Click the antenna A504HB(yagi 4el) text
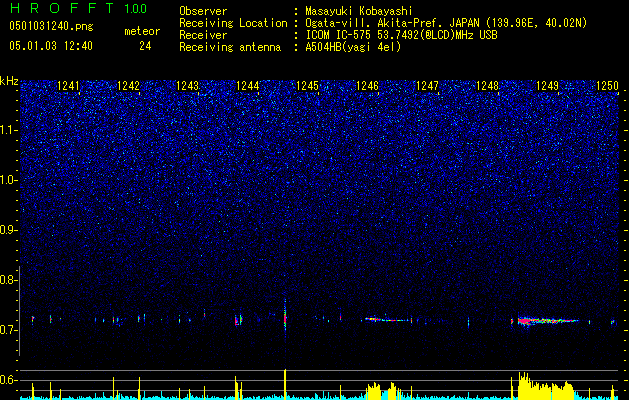The height and width of the screenshot is (400, 629). pos(353,47)
